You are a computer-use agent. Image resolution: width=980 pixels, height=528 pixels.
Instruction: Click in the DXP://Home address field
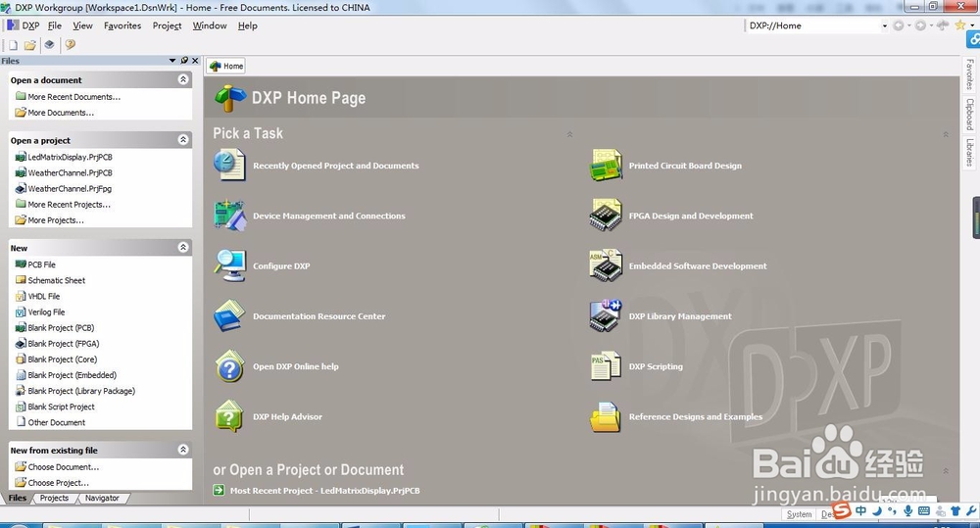pyautogui.click(x=812, y=25)
